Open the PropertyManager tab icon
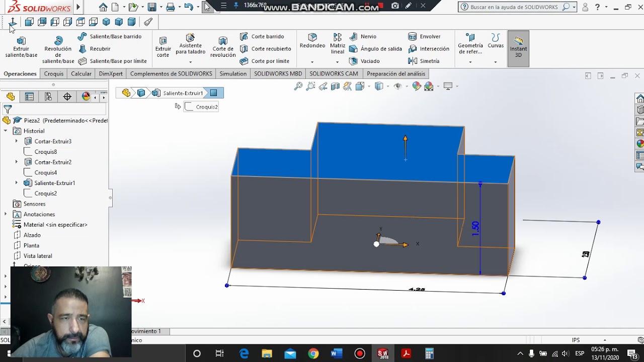Screen dimensions: 644x362 (29, 97)
